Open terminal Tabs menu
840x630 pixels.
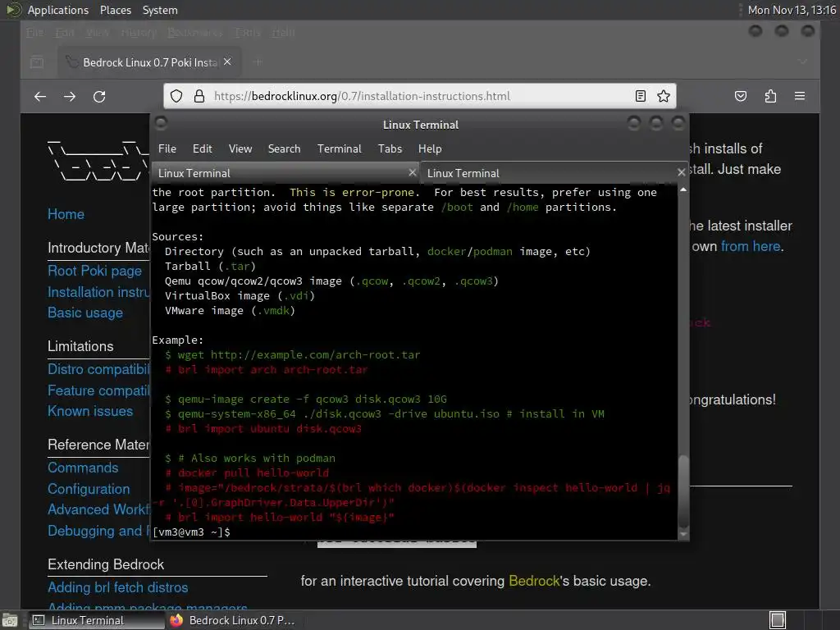click(x=390, y=149)
